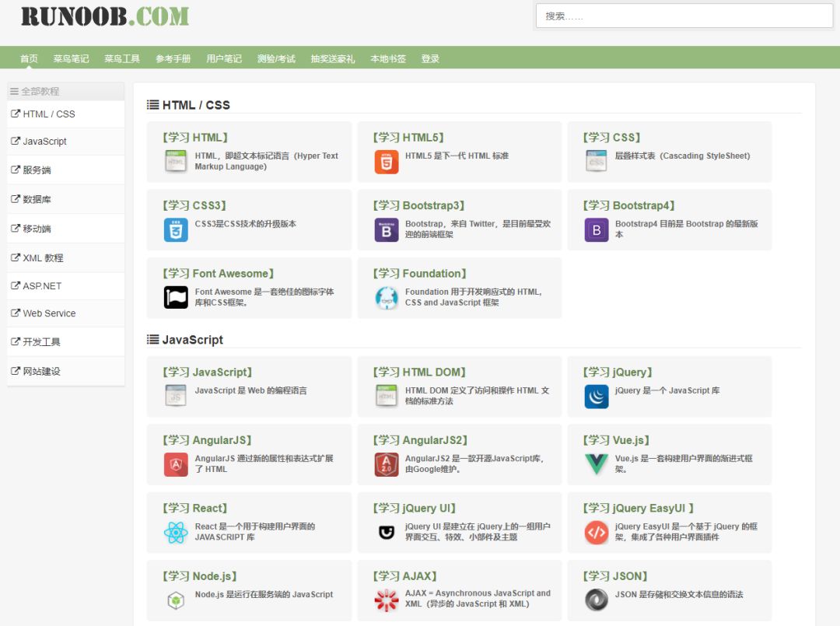Select Web Service in the sidebar
This screenshot has width=840, height=626.
click(66, 313)
